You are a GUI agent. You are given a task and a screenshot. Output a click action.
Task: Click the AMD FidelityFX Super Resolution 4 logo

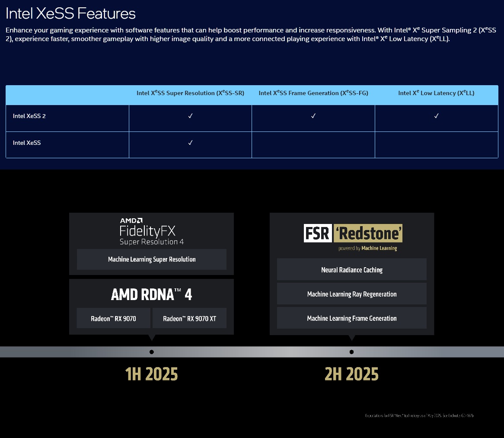click(x=151, y=232)
